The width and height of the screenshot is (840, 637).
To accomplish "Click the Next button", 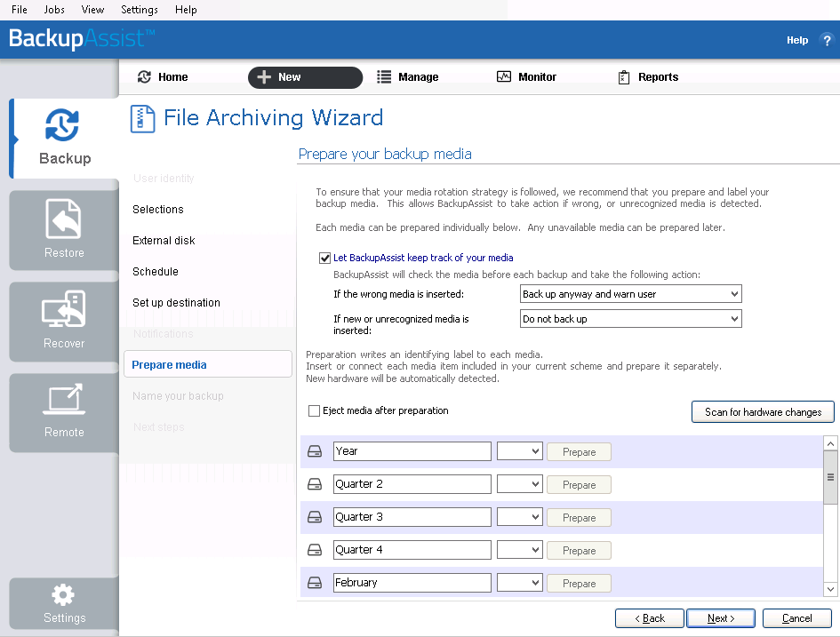I will click(x=721, y=618).
